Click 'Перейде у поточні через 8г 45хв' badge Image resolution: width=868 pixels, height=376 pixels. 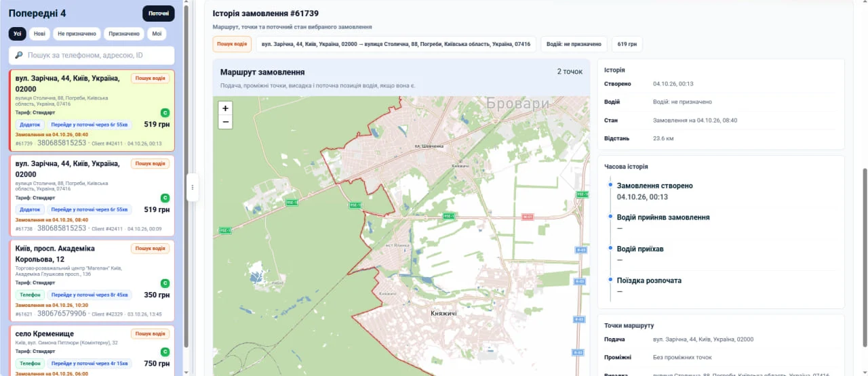(90, 295)
